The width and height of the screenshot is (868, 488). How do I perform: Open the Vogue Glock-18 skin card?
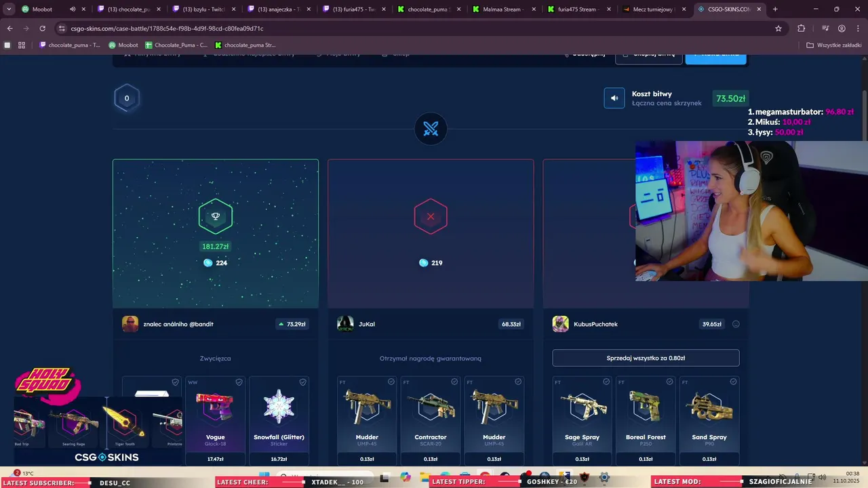[215, 422]
